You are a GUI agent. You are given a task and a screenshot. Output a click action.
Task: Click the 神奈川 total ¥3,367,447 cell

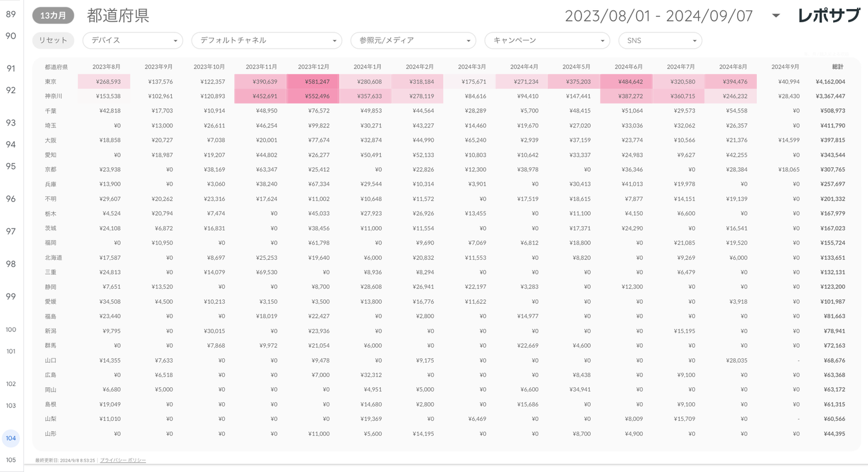tap(830, 96)
